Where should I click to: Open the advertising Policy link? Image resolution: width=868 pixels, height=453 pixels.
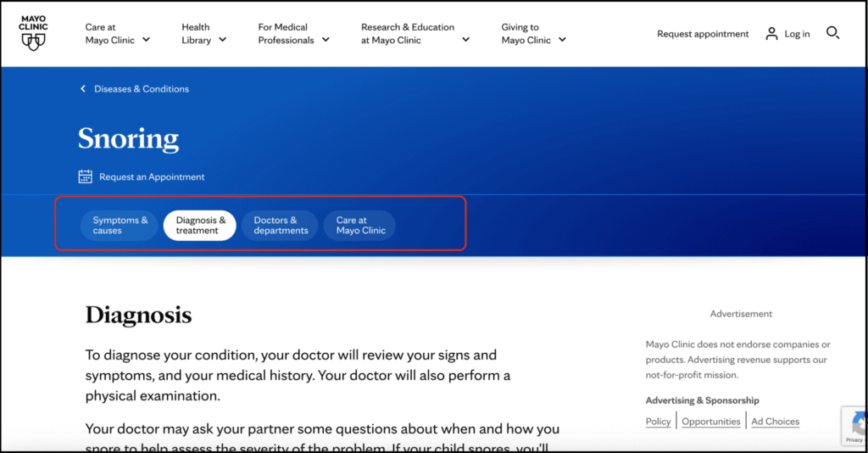[x=658, y=422]
